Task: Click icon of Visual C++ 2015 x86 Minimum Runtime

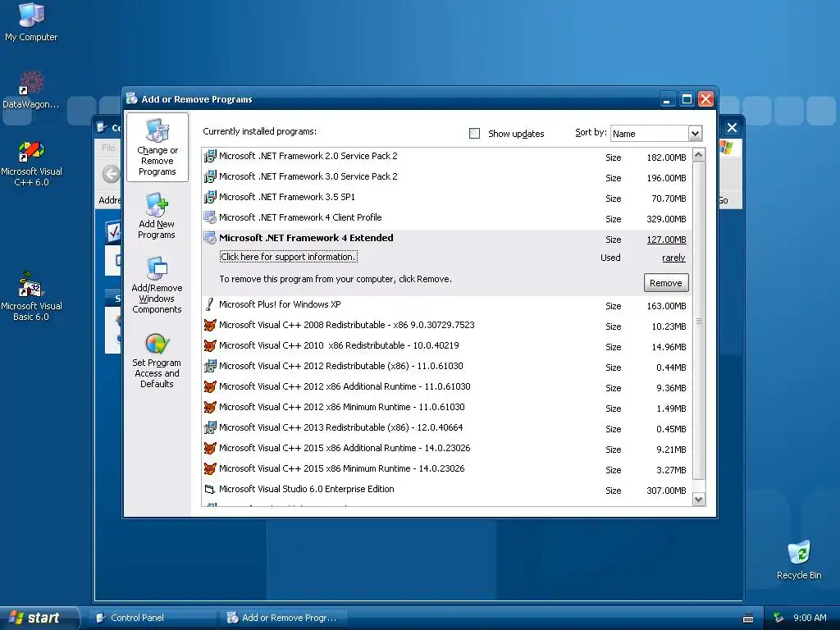Action: (x=210, y=468)
